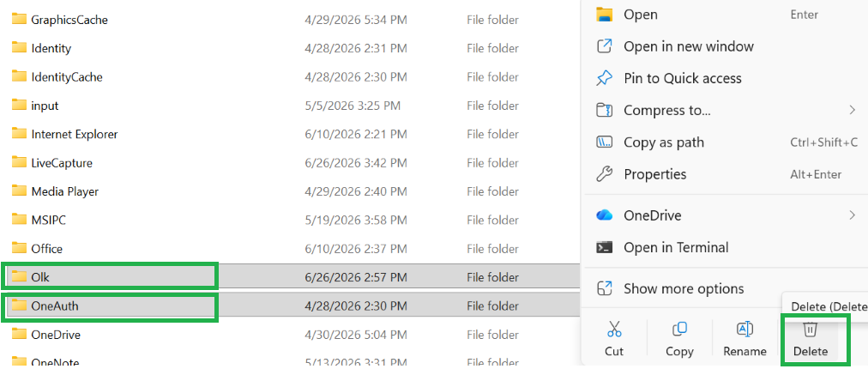868x369 pixels.
Task: Select the Olk folder
Action: pos(110,277)
